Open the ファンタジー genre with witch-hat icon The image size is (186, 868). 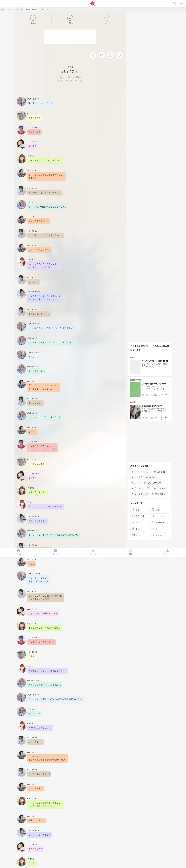(x=160, y=516)
